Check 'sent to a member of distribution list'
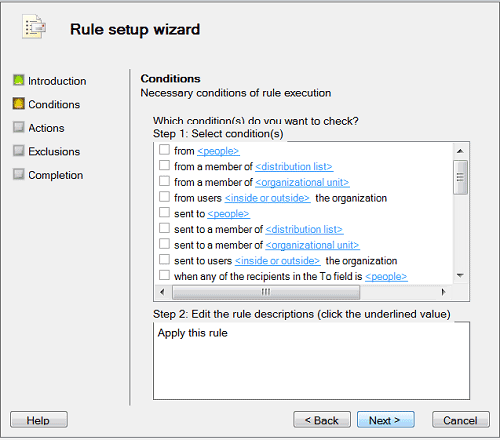The height and width of the screenshot is (440, 500). pos(164,228)
